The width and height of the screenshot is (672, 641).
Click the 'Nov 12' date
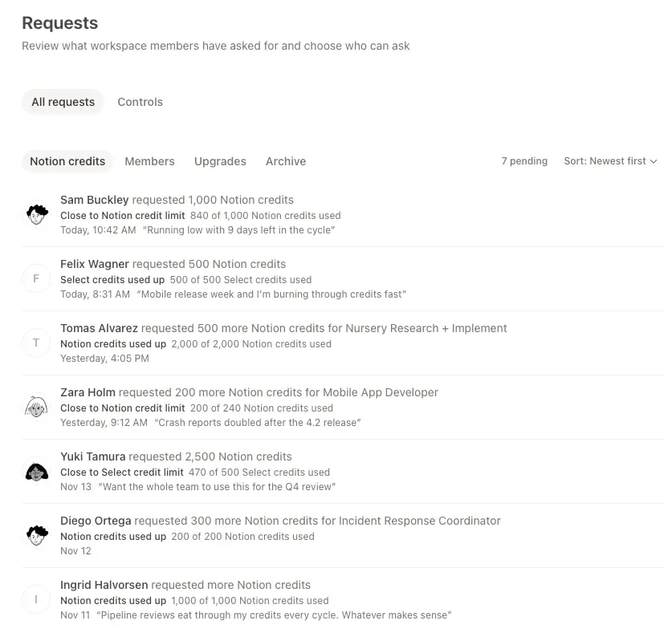(75, 551)
